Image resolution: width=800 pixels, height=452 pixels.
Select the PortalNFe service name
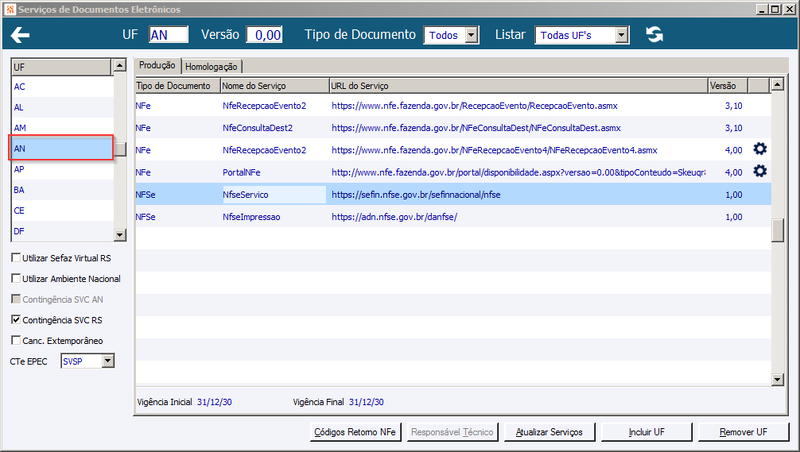241,172
